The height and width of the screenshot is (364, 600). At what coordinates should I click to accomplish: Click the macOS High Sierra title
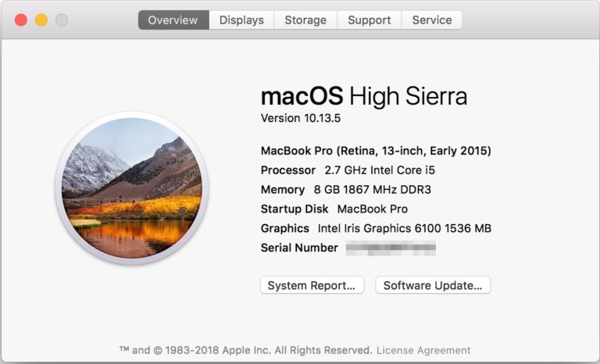click(x=363, y=96)
